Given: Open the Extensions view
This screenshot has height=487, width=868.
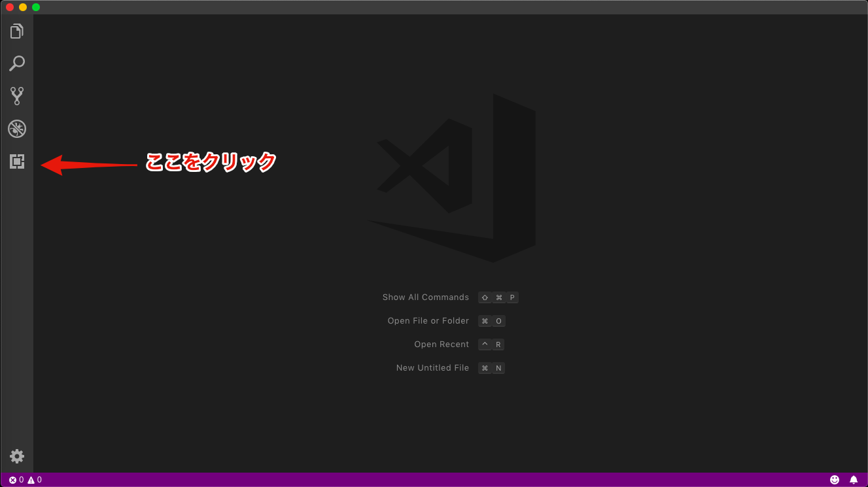Looking at the screenshot, I should point(17,161).
